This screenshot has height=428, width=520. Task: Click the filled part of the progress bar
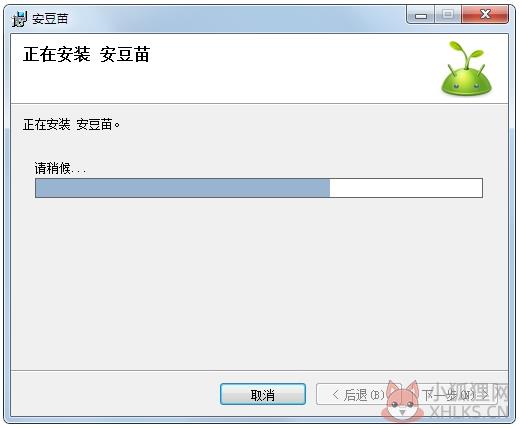click(x=183, y=188)
